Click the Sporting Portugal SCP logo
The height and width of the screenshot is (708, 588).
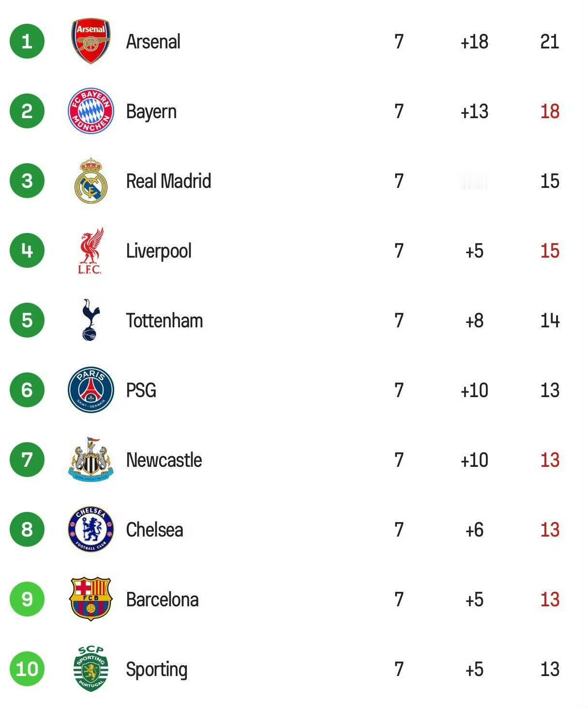pyautogui.click(x=91, y=669)
